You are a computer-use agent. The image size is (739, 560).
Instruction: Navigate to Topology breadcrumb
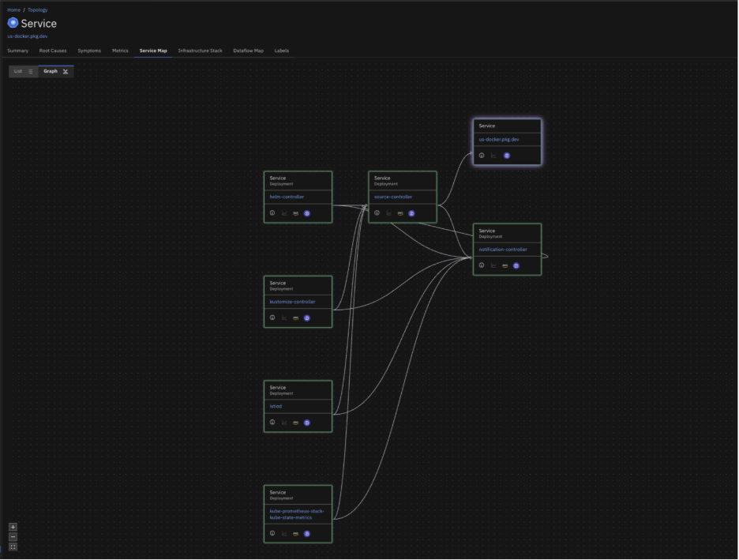coord(37,10)
